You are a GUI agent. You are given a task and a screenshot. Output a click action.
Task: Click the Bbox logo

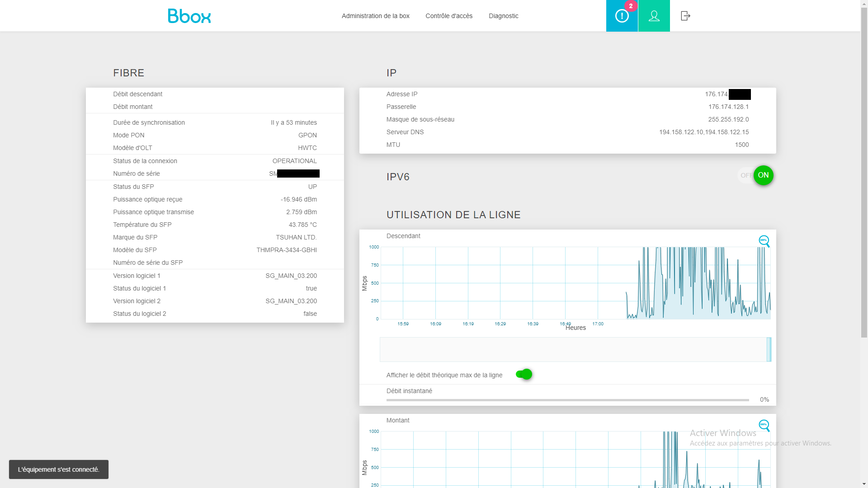pos(189,16)
